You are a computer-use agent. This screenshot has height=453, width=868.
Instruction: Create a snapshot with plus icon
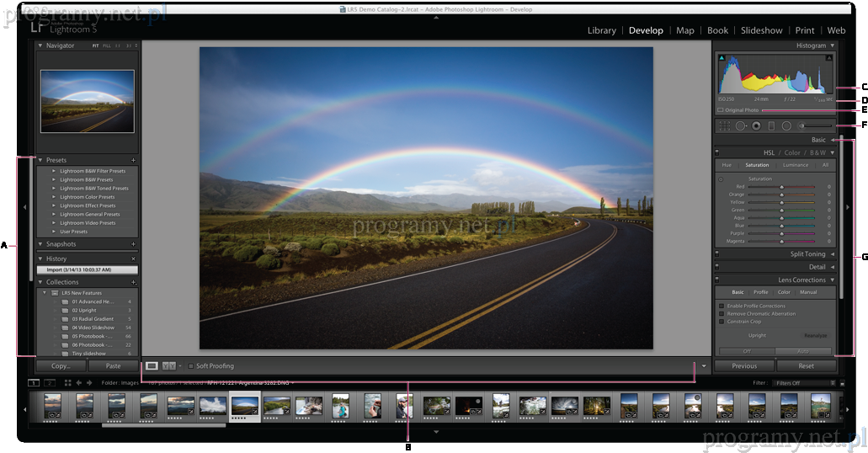tap(133, 244)
